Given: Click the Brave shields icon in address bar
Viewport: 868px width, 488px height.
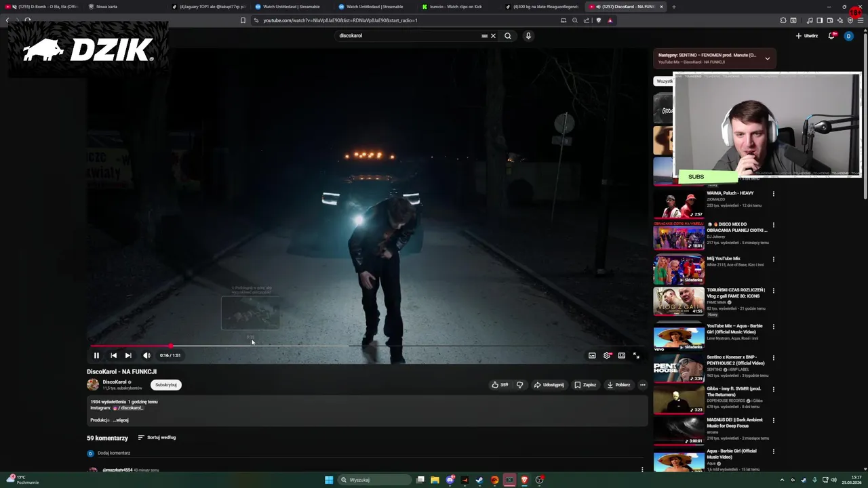Looking at the screenshot, I should pos(598,20).
